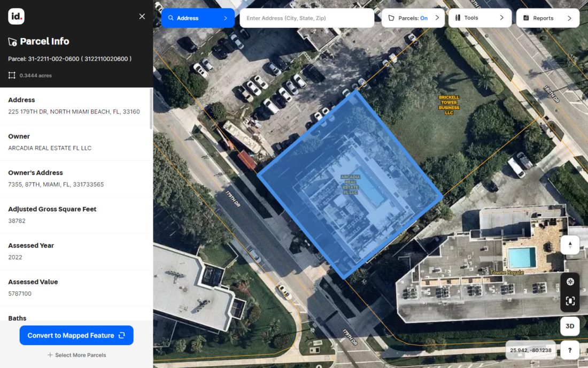The height and width of the screenshot is (368, 588).
Task: Click the area measurement icon beside 0.3444 acres
Action: (x=11, y=75)
